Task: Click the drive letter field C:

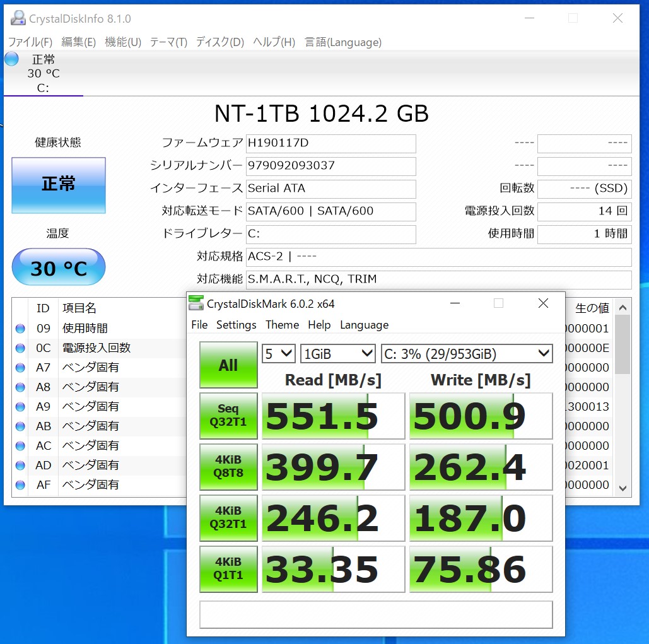Action: tap(330, 234)
